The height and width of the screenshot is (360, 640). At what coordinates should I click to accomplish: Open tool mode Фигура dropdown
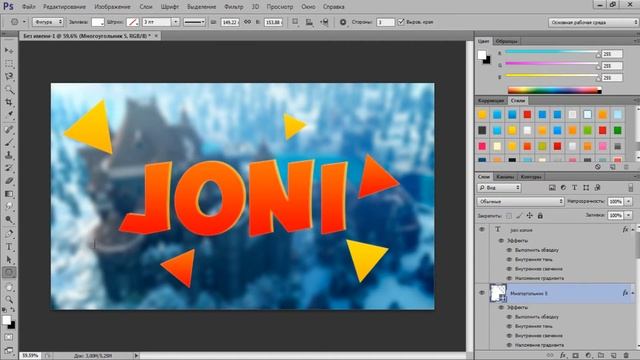click(48, 22)
